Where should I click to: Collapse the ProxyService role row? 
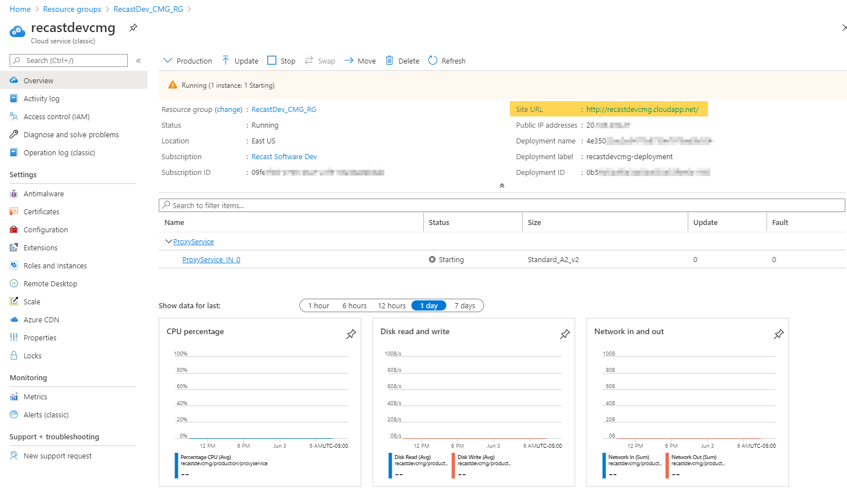pyautogui.click(x=168, y=241)
